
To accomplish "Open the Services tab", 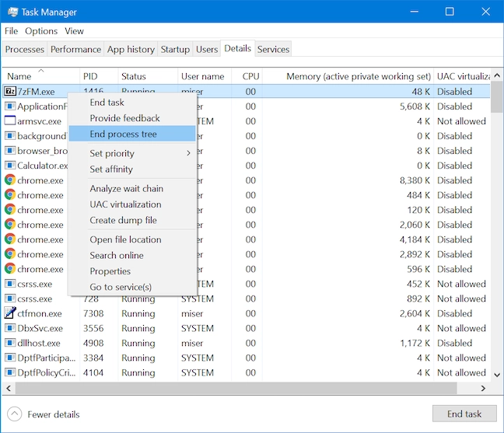I will (273, 49).
